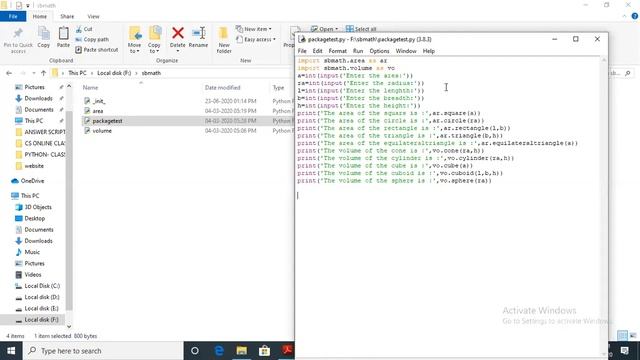Open File Explorer from taskbar
The height and width of the screenshot is (360, 640).
tap(242, 351)
